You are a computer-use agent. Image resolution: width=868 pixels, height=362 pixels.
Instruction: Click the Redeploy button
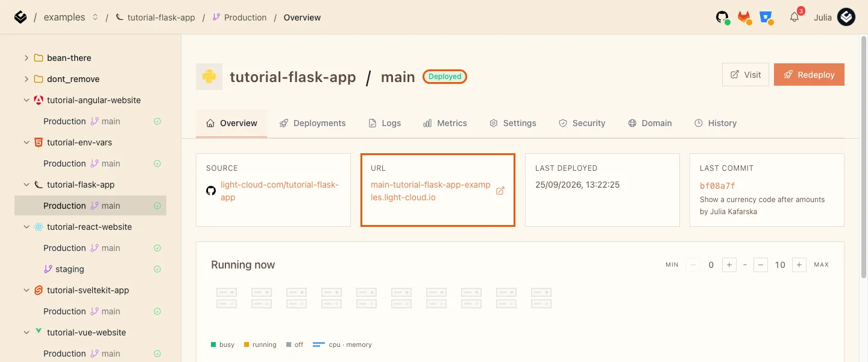click(x=809, y=75)
